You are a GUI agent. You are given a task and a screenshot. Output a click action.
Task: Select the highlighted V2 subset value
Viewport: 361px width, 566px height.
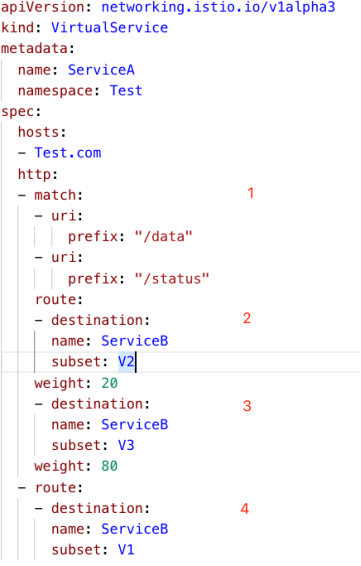point(126,362)
